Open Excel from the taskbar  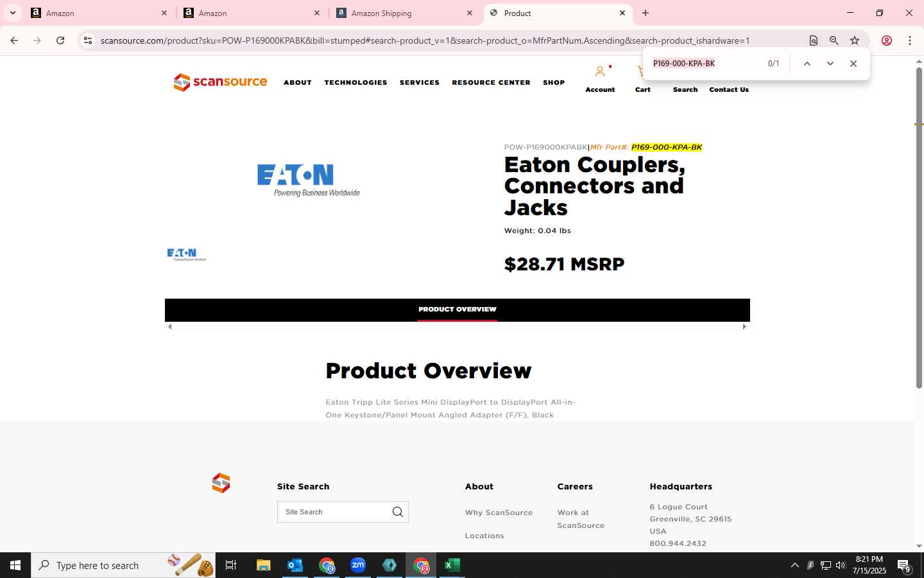[452, 565]
